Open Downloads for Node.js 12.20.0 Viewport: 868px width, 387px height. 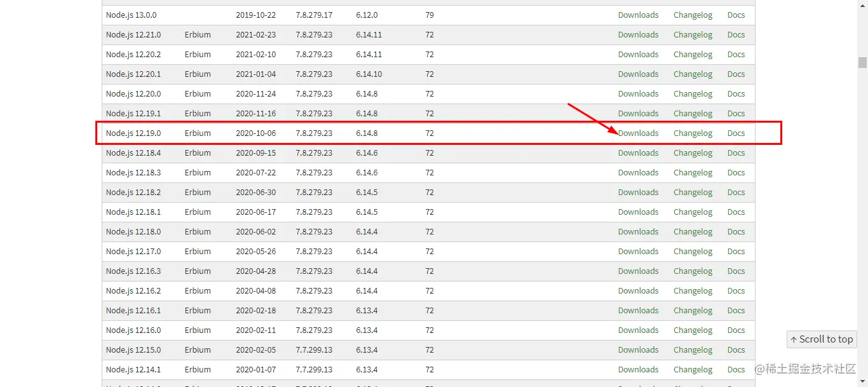638,94
